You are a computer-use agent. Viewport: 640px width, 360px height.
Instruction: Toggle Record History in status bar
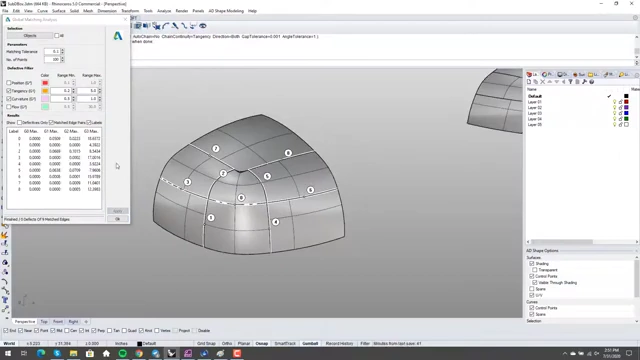339,344
